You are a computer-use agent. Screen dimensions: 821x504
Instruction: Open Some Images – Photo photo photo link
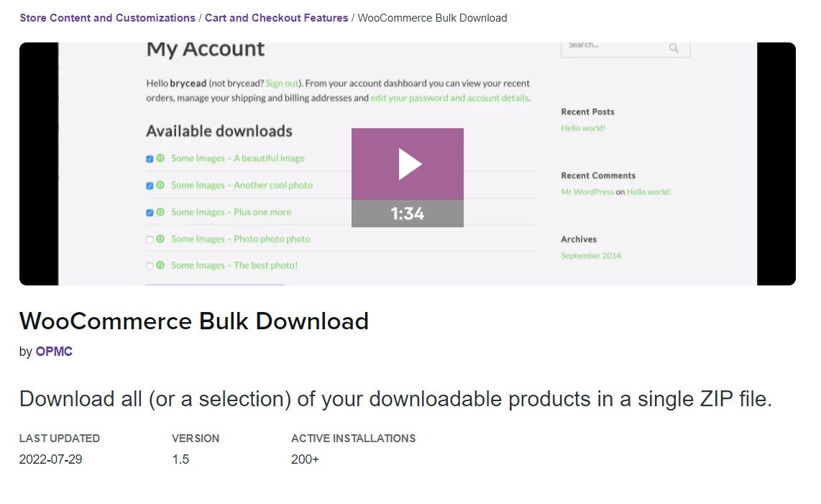(x=241, y=239)
